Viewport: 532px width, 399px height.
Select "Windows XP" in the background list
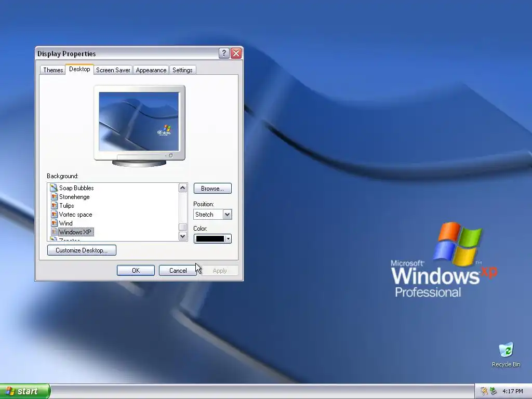tap(75, 232)
